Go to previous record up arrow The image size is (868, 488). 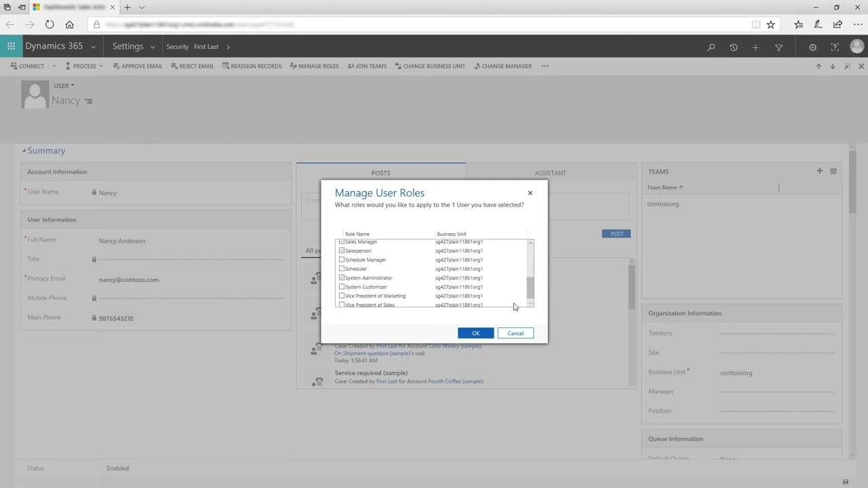click(818, 66)
